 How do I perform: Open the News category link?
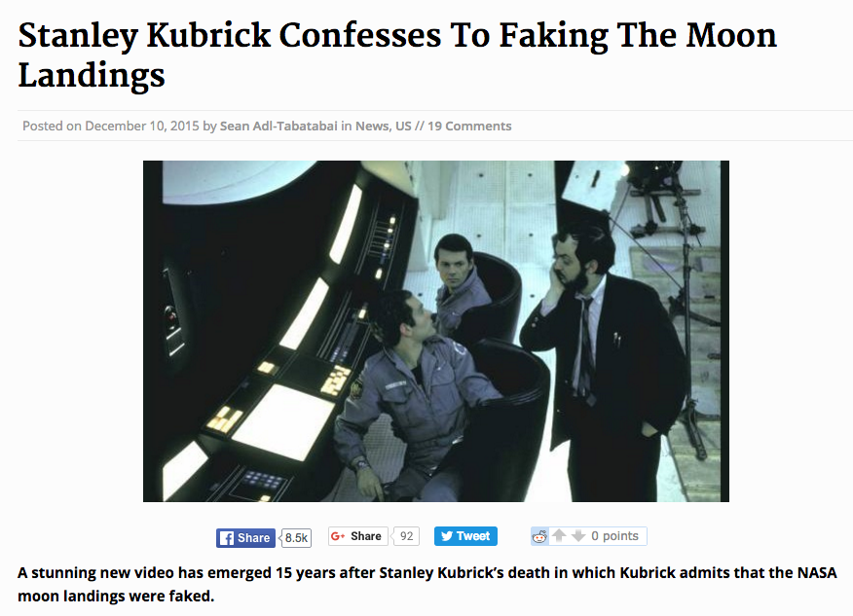pos(372,127)
